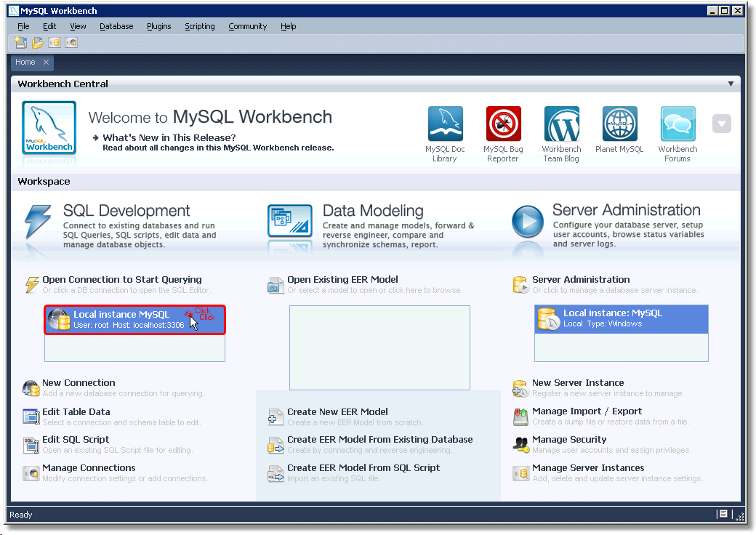Screen dimensions: 756x535
Task: Click the Create New EER Model icon
Action: [x=276, y=417]
